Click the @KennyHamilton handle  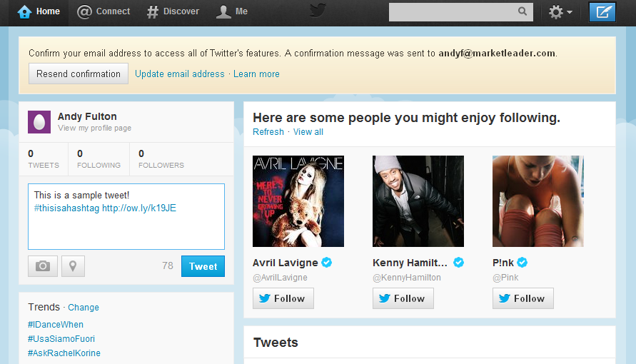coord(407,278)
